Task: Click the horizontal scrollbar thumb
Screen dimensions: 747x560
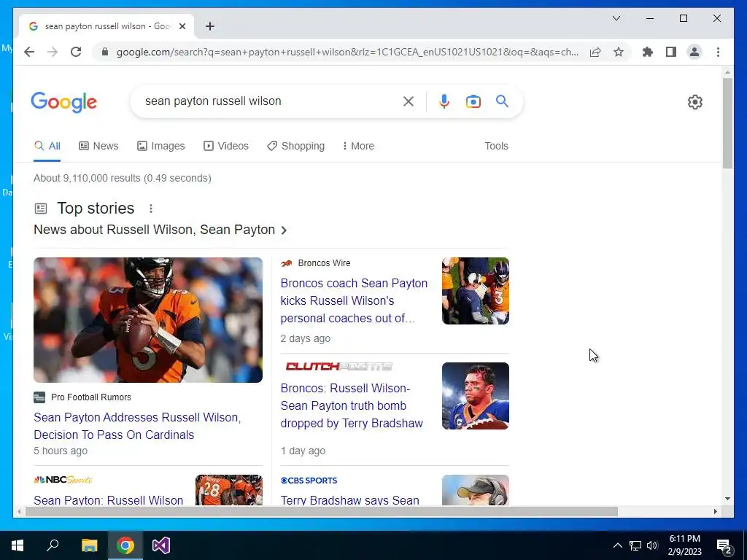Action: (x=322, y=511)
